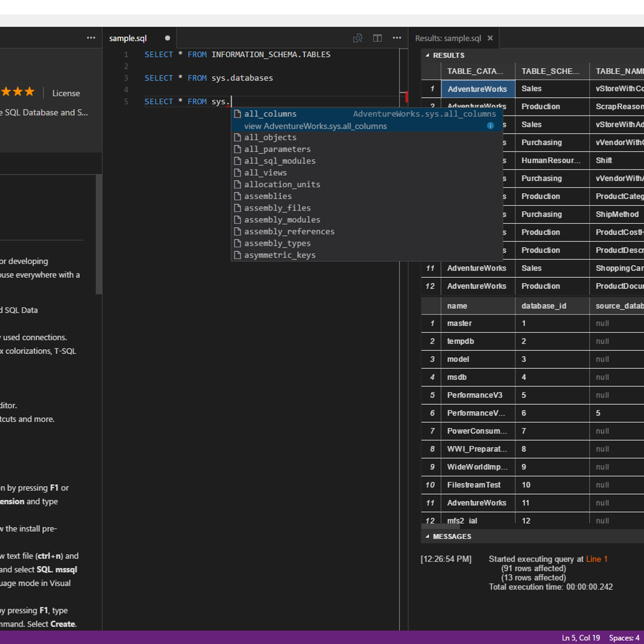Pick all_parameters in autocomplete list

pos(367,149)
